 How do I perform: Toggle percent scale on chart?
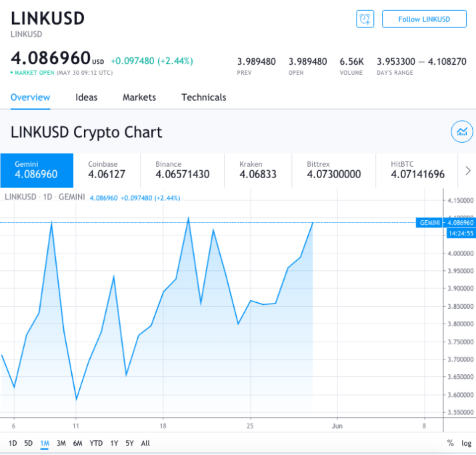(450, 443)
